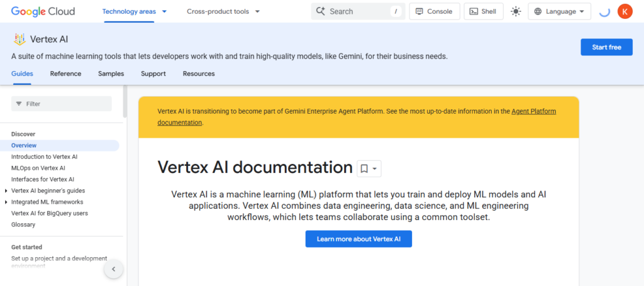Click the sidebar vertical scrollbar
This screenshot has width=644, height=286.
[125, 101]
